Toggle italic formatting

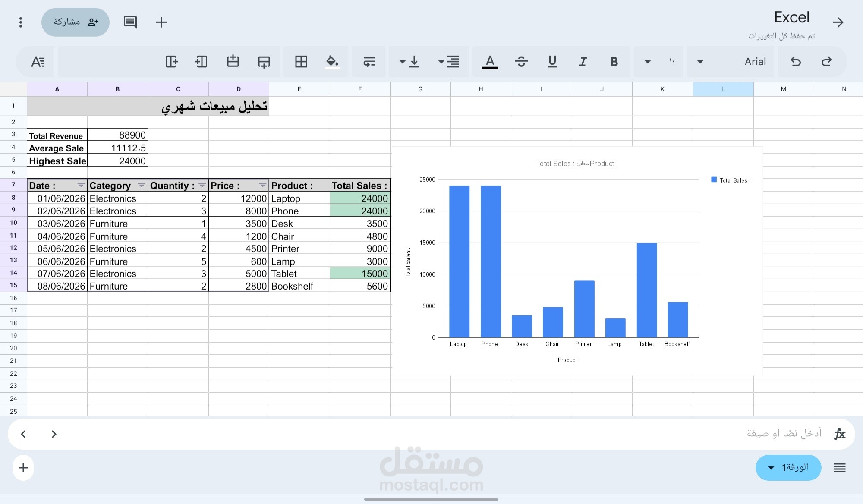click(583, 62)
